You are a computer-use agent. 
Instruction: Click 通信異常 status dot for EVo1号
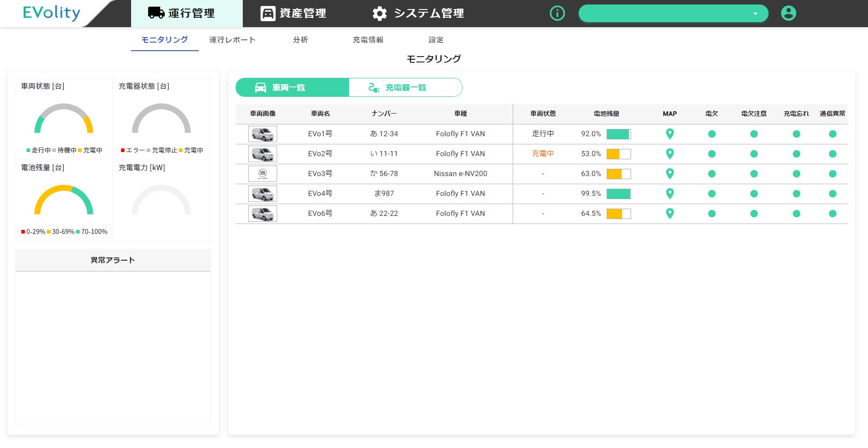[832, 134]
